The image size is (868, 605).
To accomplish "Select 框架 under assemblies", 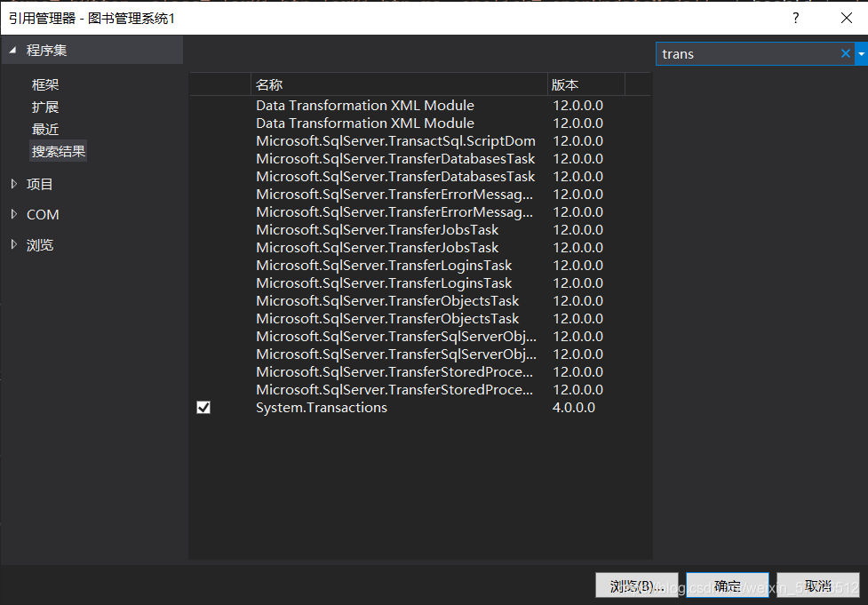I will [x=44, y=84].
